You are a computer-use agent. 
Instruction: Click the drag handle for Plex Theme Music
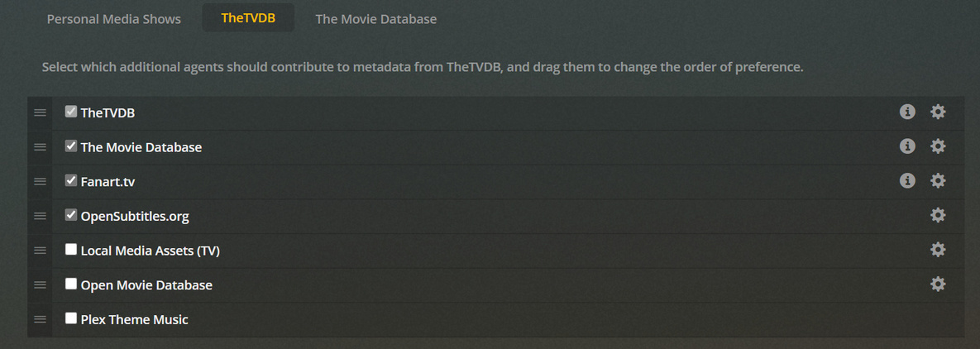40,319
